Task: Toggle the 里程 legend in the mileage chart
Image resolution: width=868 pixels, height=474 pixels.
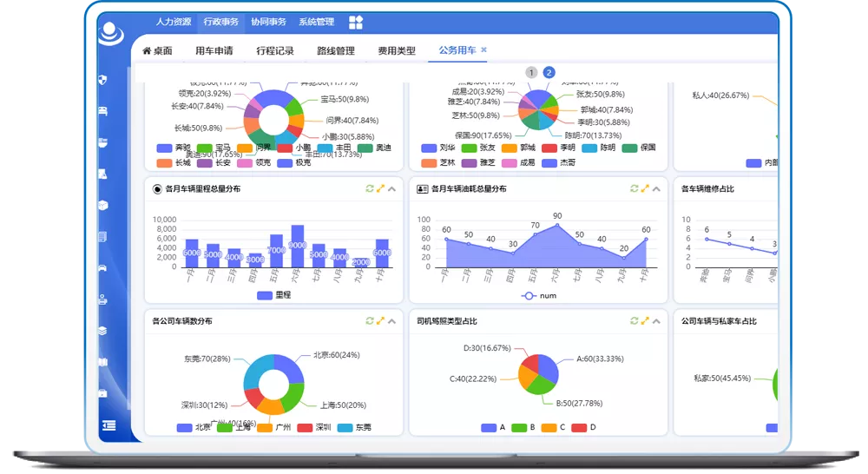Action: point(274,295)
